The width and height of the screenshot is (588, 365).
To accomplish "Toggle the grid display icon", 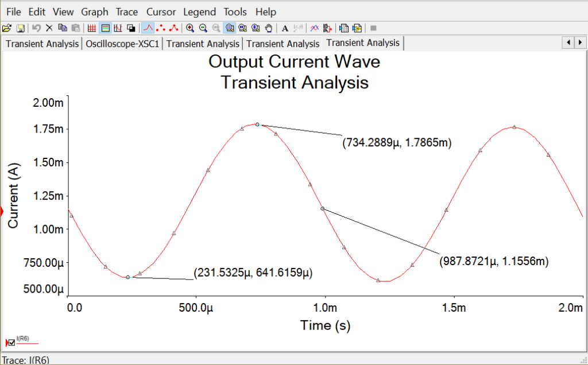I will (91, 28).
